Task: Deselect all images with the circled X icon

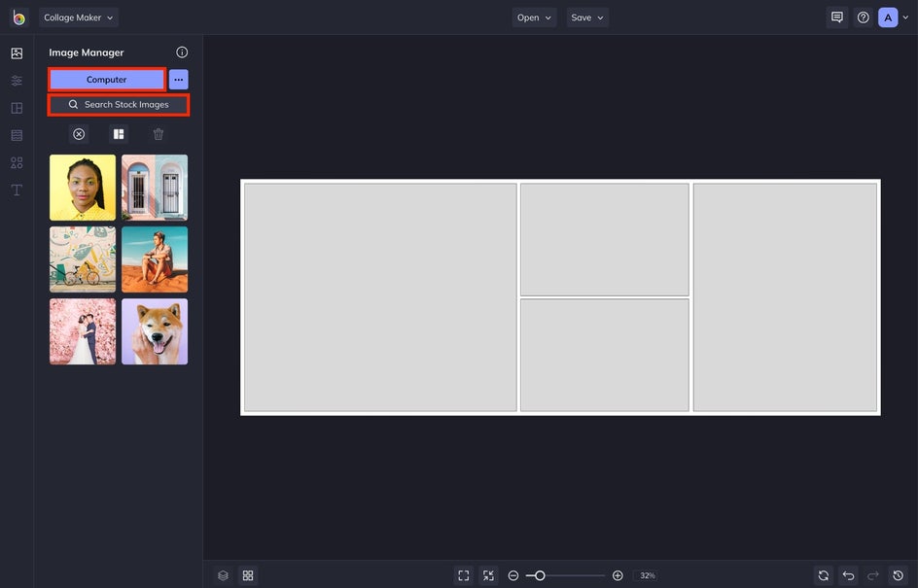Action: [79, 133]
